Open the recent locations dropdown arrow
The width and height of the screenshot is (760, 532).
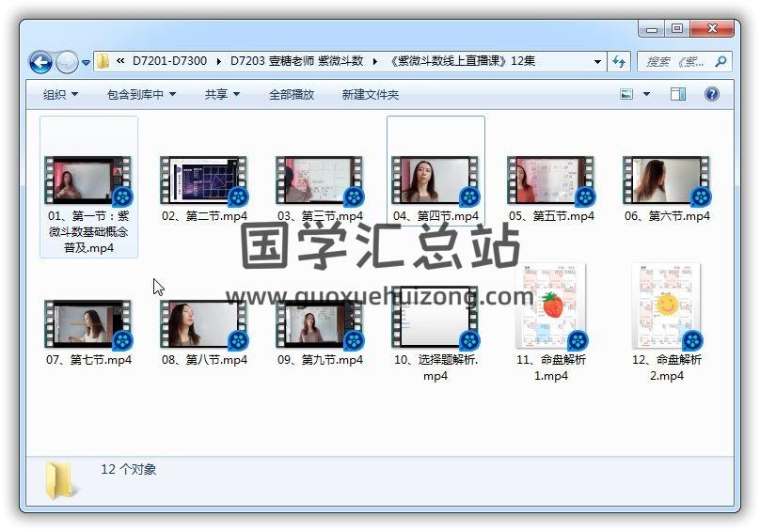pos(86,62)
